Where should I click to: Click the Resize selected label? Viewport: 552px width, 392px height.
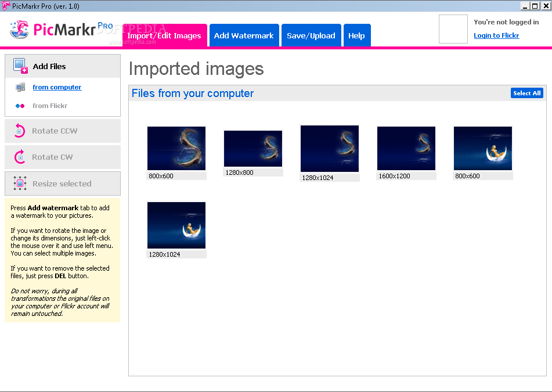(62, 184)
